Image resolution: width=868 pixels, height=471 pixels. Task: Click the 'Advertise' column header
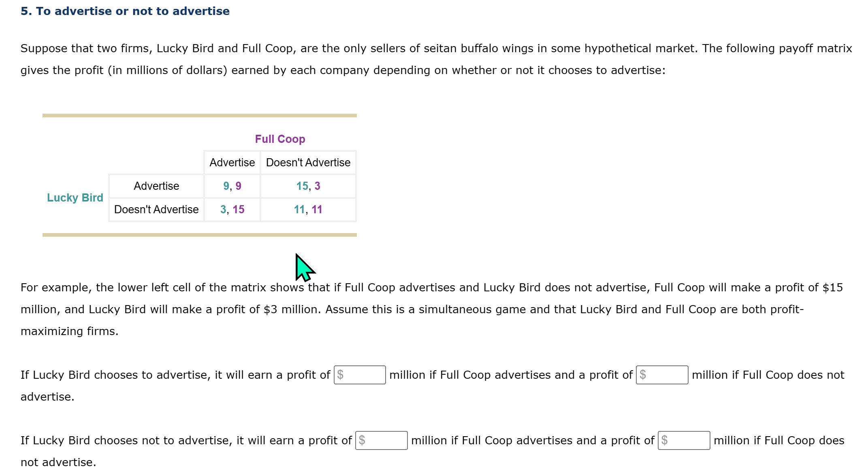[232, 162]
